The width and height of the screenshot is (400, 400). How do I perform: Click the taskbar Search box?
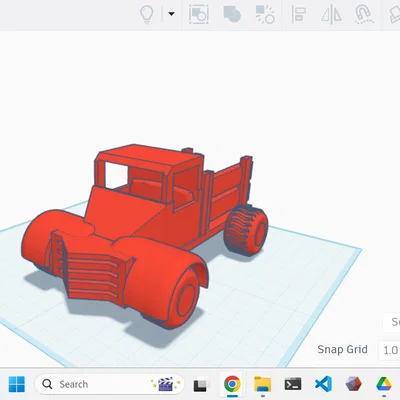[109, 384]
